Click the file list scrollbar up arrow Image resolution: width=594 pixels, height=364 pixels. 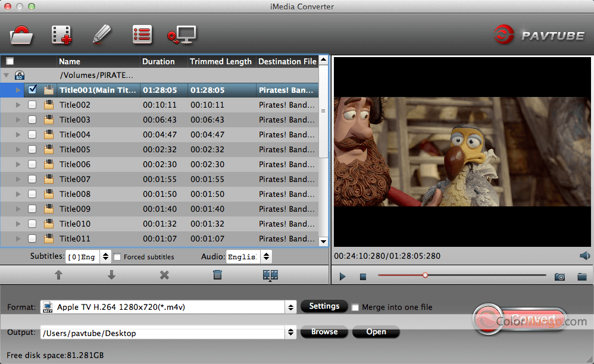tap(324, 60)
